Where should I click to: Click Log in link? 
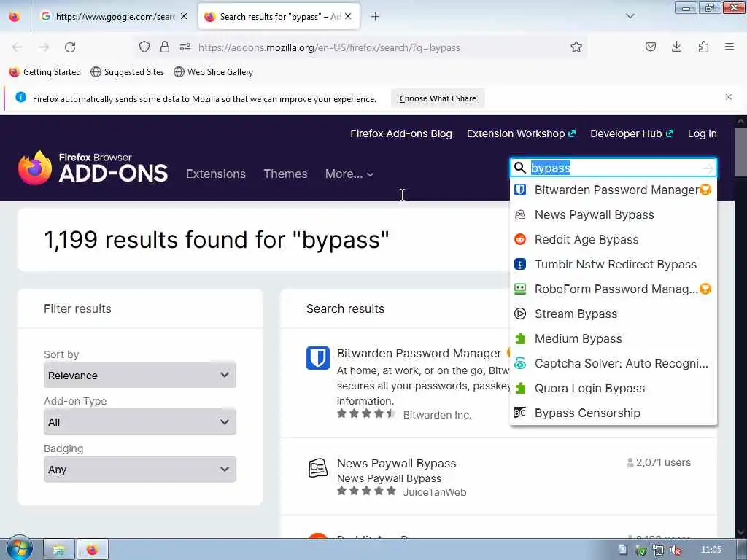click(703, 134)
